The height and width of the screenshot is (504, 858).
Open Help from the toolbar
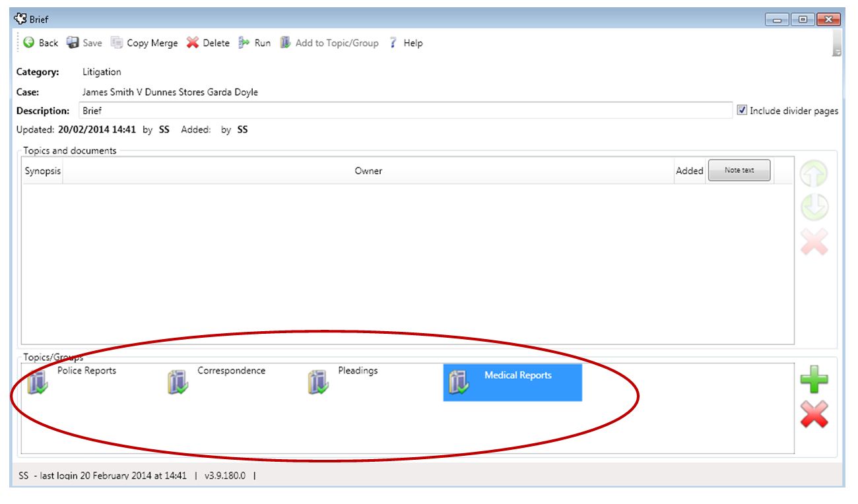(405, 43)
